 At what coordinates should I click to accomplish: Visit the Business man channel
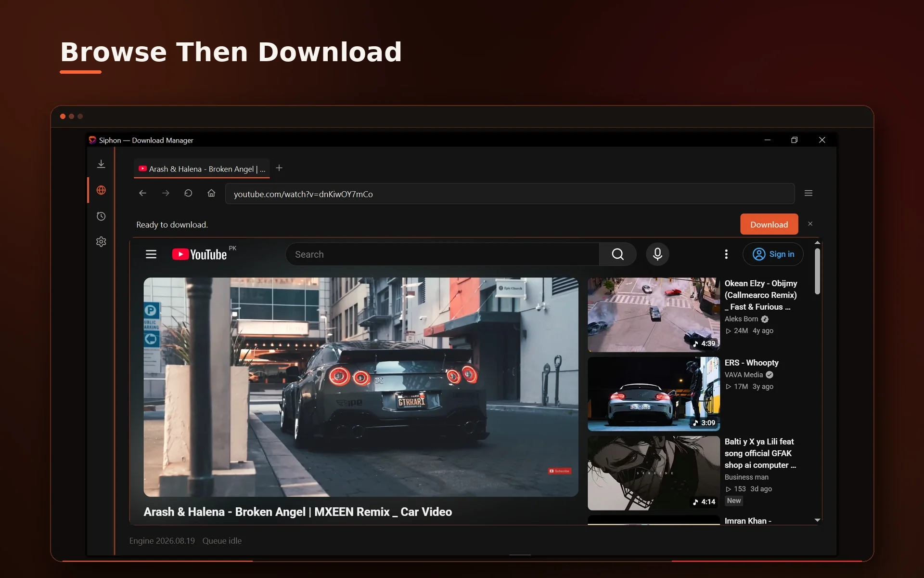[x=746, y=477]
